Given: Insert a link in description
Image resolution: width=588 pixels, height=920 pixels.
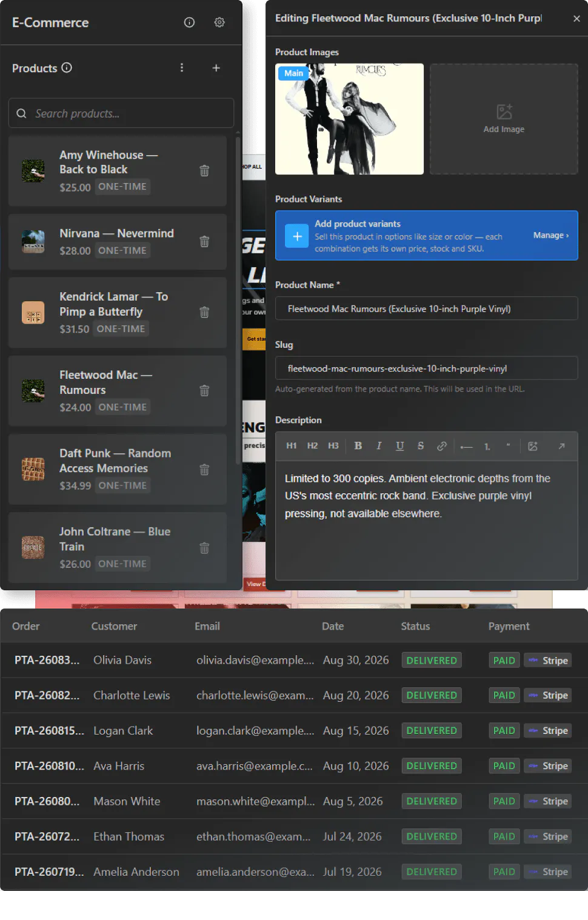Looking at the screenshot, I should pos(442,446).
